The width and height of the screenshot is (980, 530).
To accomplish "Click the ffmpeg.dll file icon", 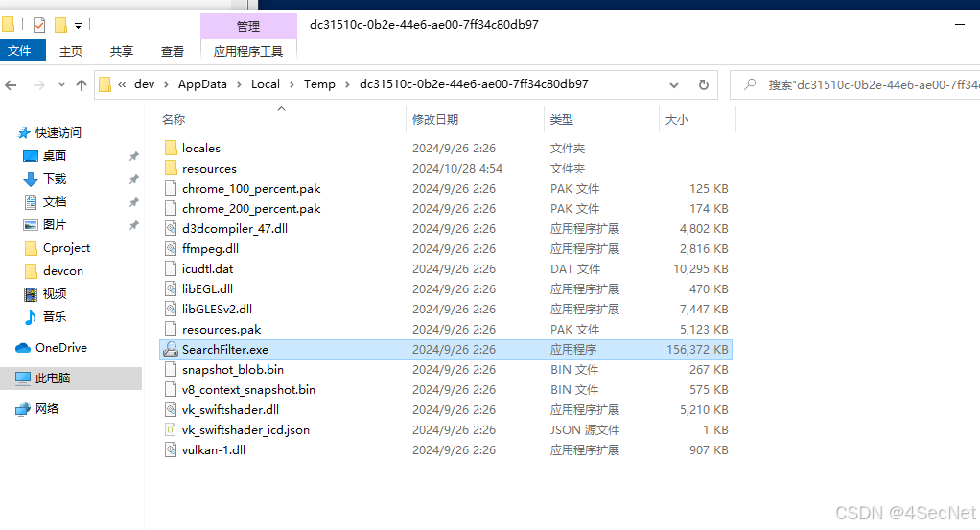I will pos(171,249).
